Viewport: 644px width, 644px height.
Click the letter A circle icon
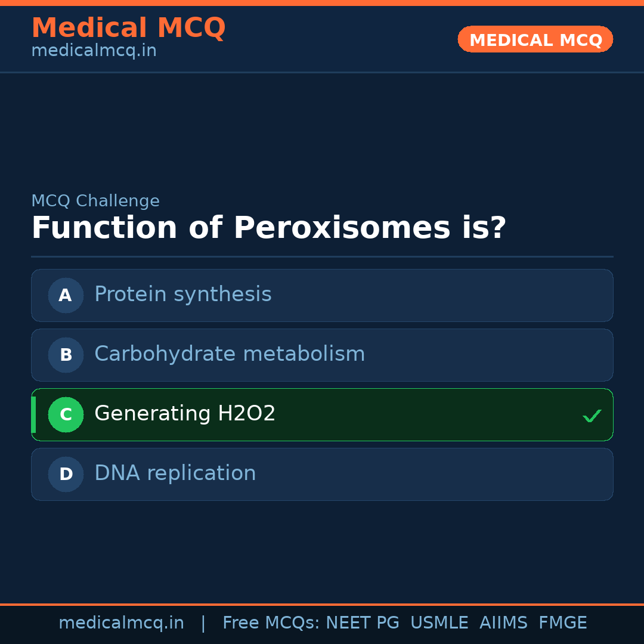(66, 295)
